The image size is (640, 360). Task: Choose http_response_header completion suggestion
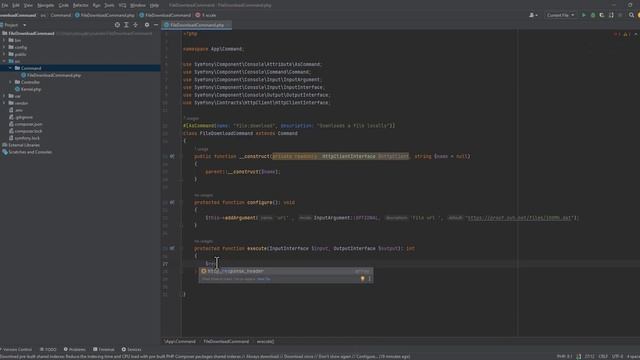click(x=286, y=271)
